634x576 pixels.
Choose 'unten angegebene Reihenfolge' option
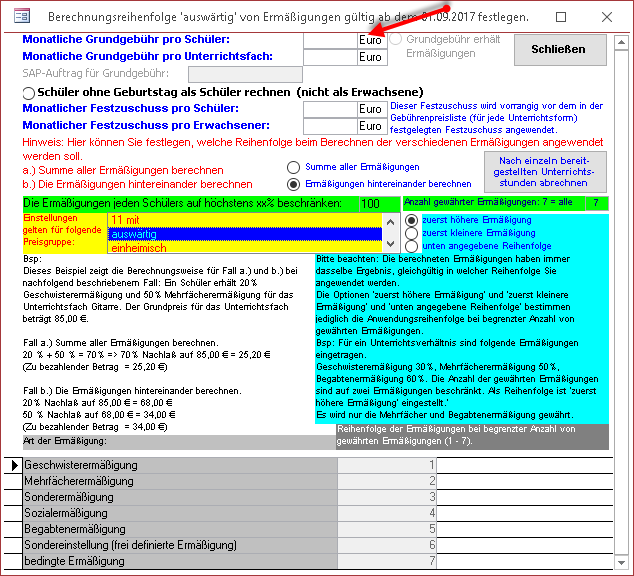tap(411, 246)
